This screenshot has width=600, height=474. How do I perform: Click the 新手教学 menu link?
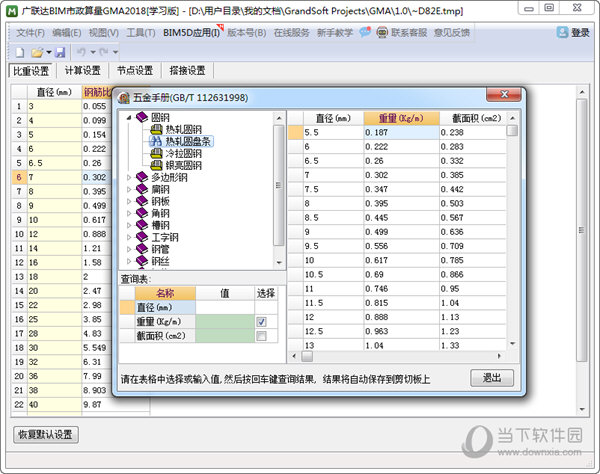[335, 33]
